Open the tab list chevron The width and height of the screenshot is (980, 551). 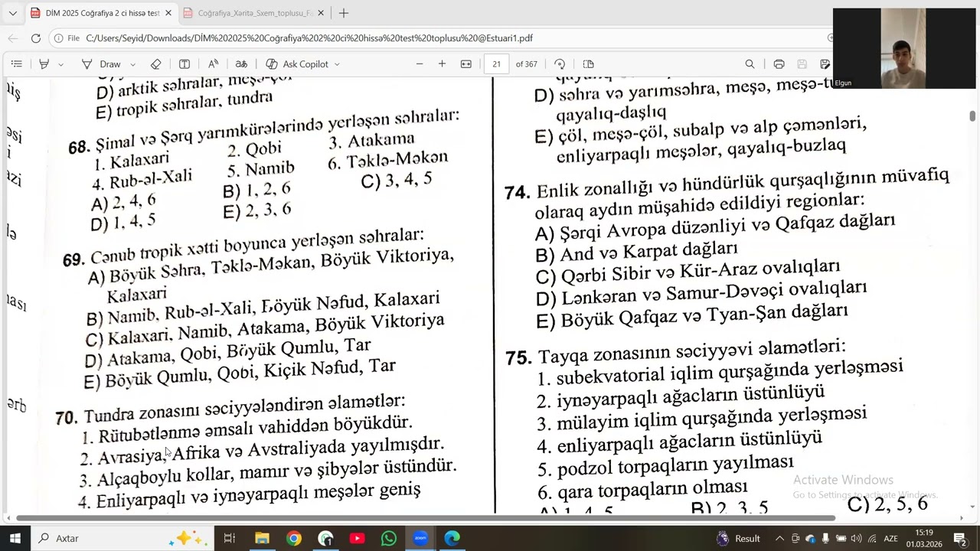coord(12,13)
